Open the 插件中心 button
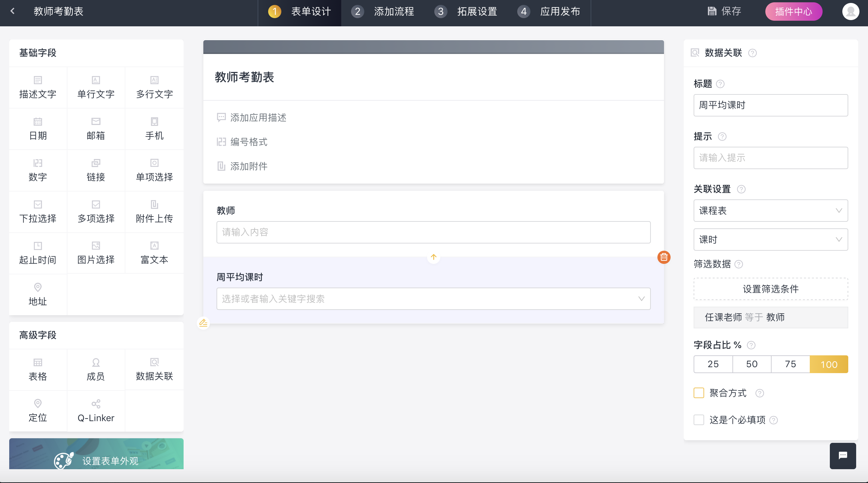Screen dimensions: 868x483 coord(793,12)
